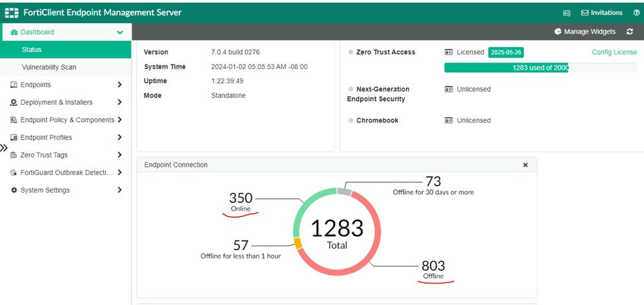Click the Manage Widgets pie icon
The width and height of the screenshot is (644, 305).
[x=558, y=32]
